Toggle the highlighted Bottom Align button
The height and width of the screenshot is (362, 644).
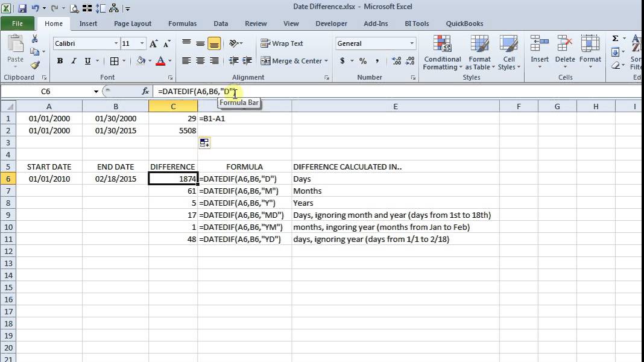[214, 43]
